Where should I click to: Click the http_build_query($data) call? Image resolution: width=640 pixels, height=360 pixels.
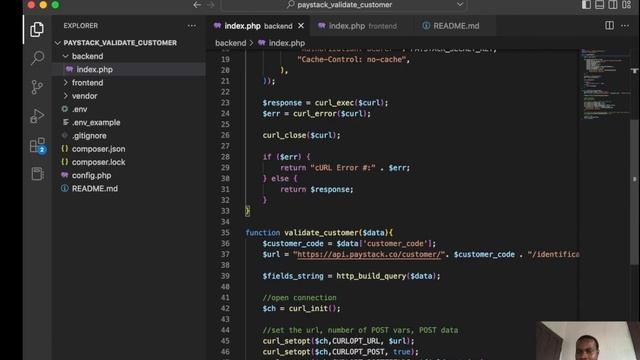click(386, 276)
